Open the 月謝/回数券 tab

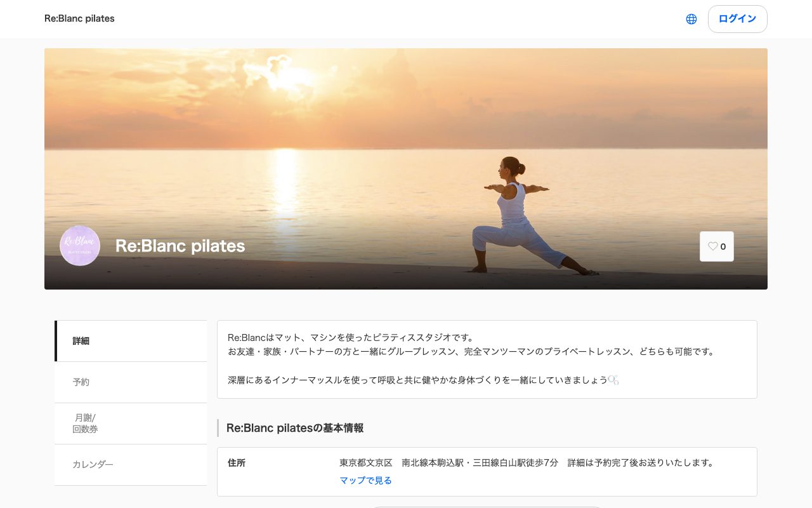[x=131, y=424]
